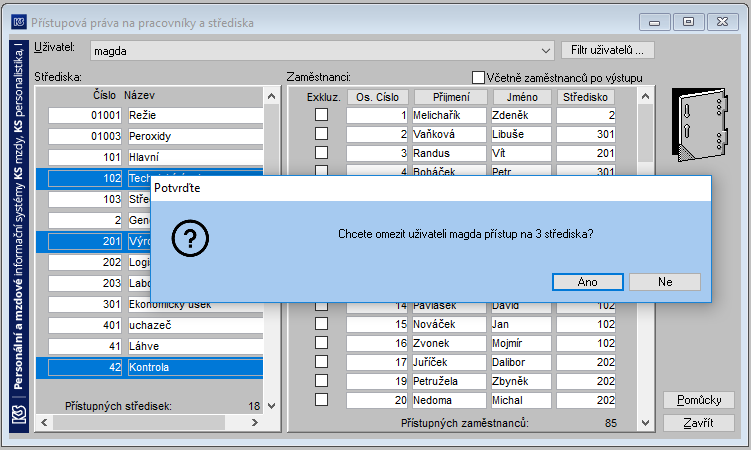Sort employees by Os. Číslo column header
Viewport: 751px width, 450px height.
pos(377,97)
